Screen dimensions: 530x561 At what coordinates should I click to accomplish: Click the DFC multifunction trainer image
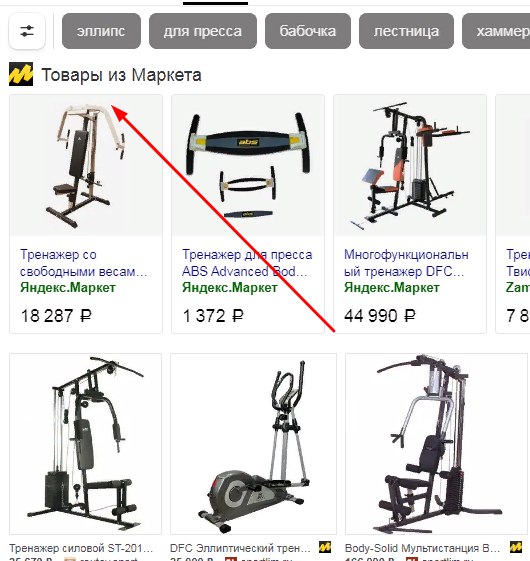click(x=410, y=165)
